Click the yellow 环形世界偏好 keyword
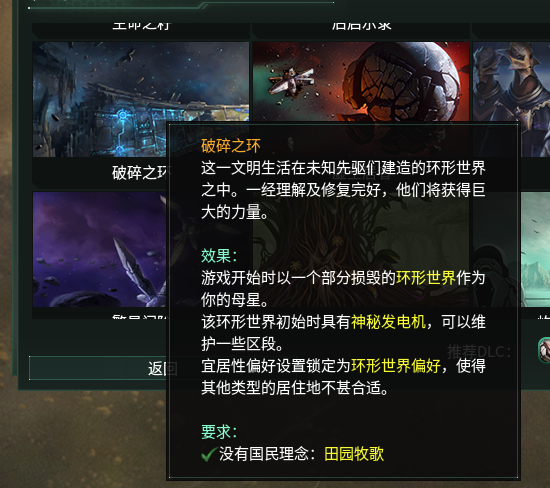The height and width of the screenshot is (488, 550). (x=396, y=366)
